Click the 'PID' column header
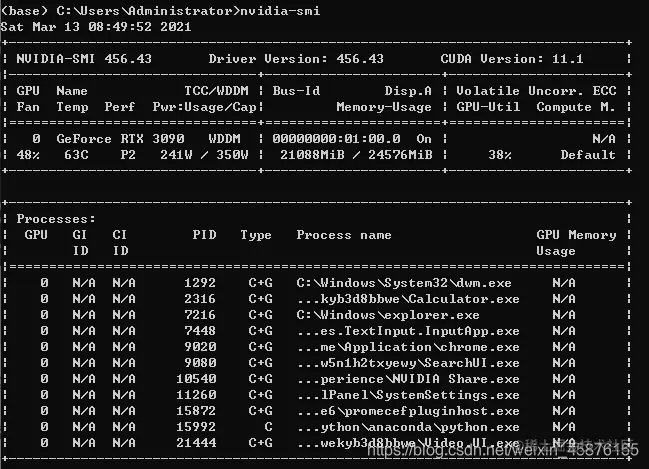 204,235
